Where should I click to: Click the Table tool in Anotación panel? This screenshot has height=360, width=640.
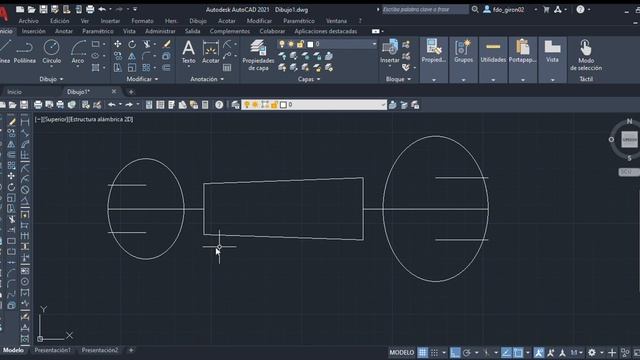(x=227, y=68)
